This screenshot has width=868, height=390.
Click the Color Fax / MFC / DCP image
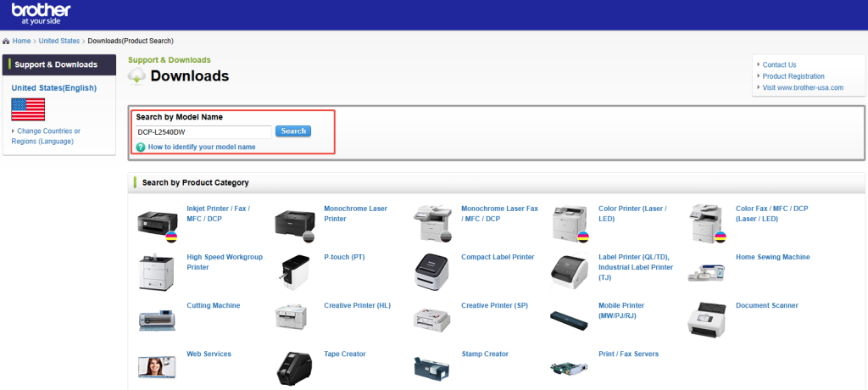(707, 223)
